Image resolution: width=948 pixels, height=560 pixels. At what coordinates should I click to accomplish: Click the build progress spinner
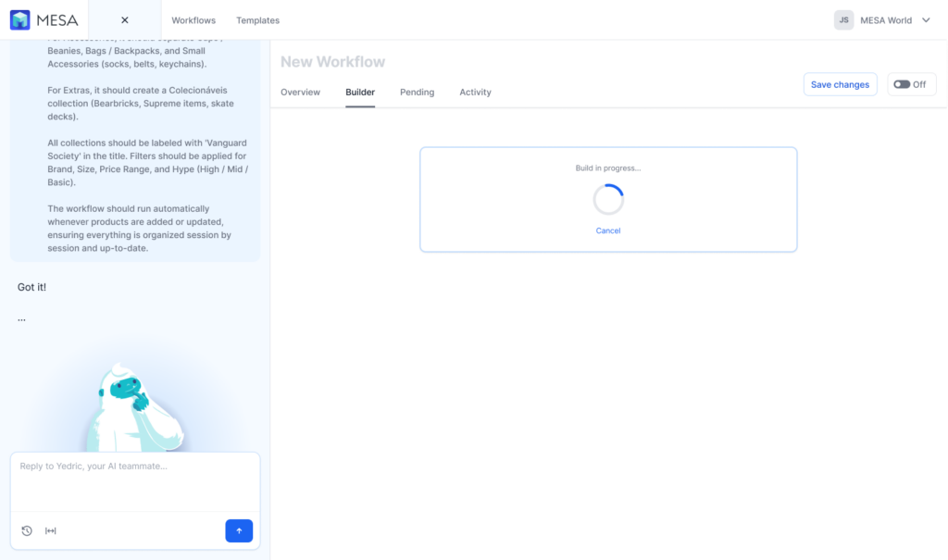click(608, 198)
